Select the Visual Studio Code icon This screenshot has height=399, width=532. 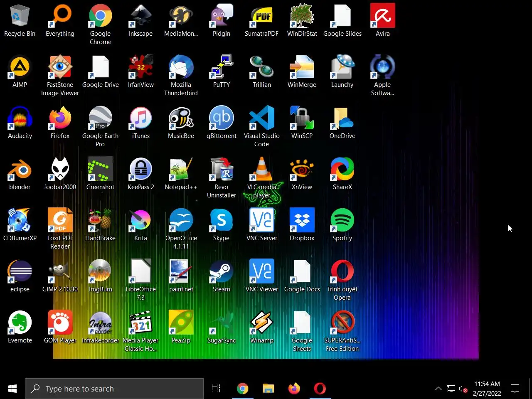(x=261, y=118)
